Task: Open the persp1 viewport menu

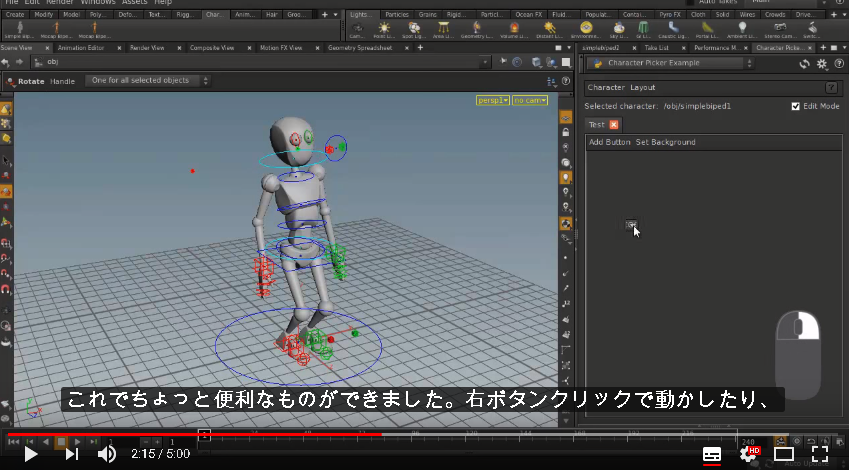Action: coord(493,100)
